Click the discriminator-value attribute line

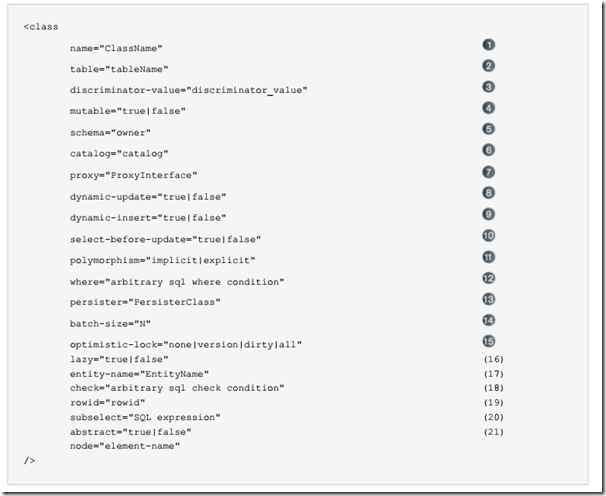click(x=189, y=90)
